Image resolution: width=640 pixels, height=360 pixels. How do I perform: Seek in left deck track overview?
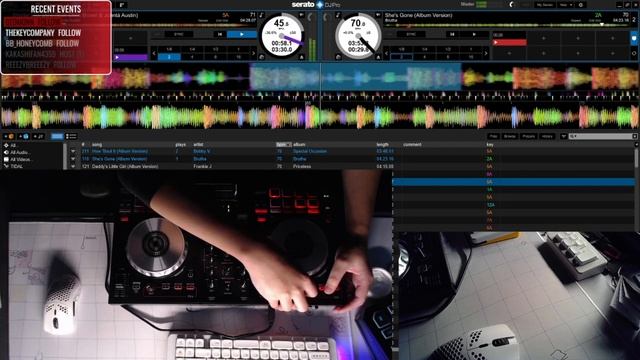pos(184,25)
